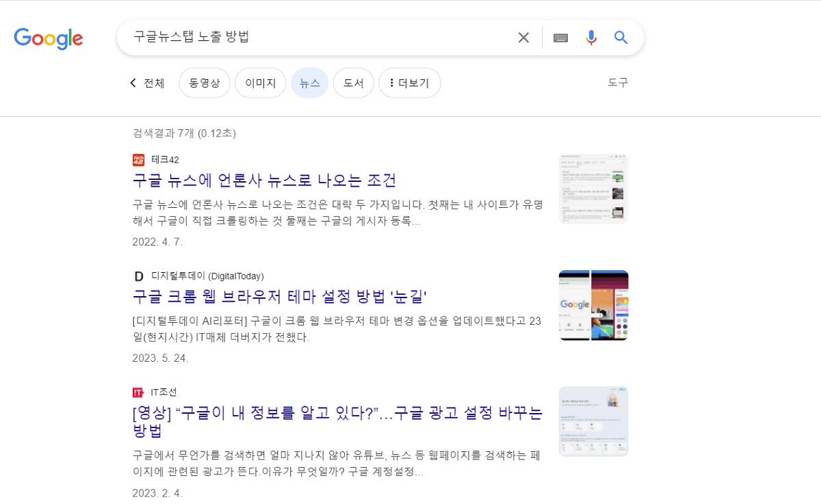The image size is (821, 504).
Task: Expand the 더보기 menu
Action: (x=410, y=83)
